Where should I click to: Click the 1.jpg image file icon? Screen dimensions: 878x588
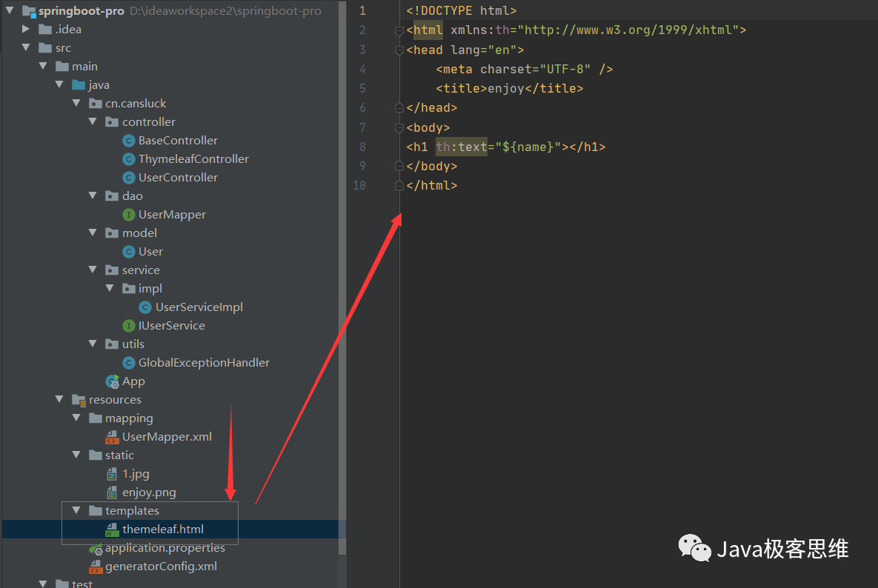(x=112, y=474)
